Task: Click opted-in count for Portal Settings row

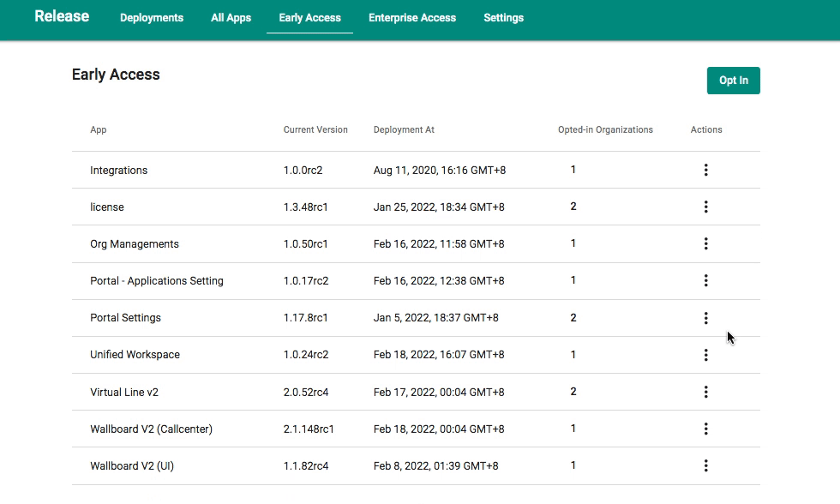Action: [x=573, y=318]
